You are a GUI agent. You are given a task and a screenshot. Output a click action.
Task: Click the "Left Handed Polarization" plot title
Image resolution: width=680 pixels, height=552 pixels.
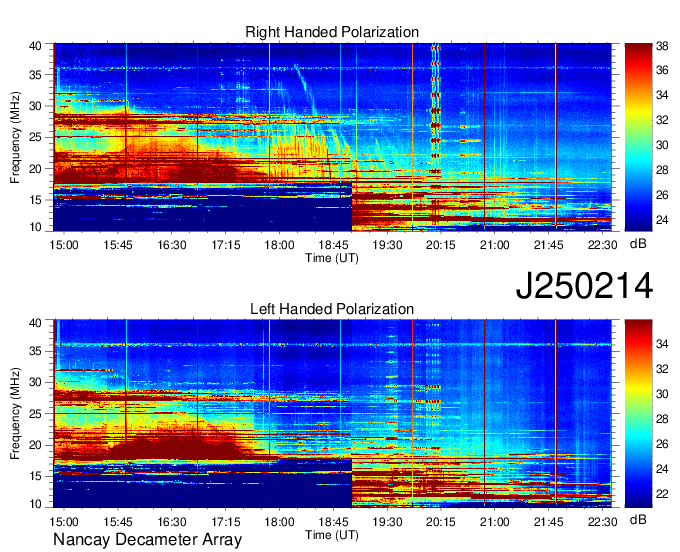pos(332,309)
